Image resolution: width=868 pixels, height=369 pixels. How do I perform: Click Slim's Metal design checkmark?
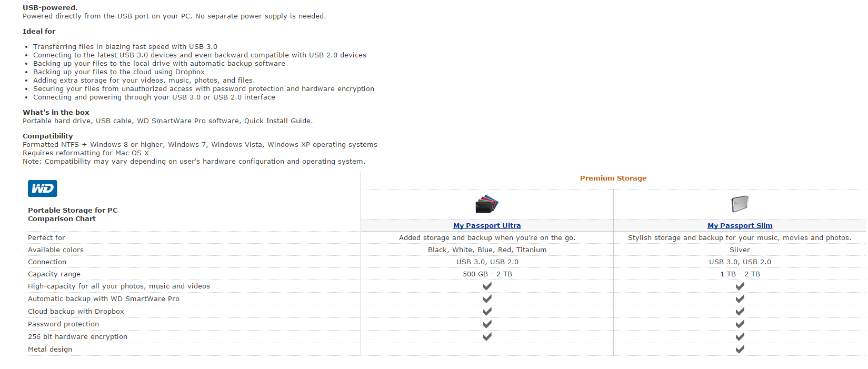coord(740,349)
